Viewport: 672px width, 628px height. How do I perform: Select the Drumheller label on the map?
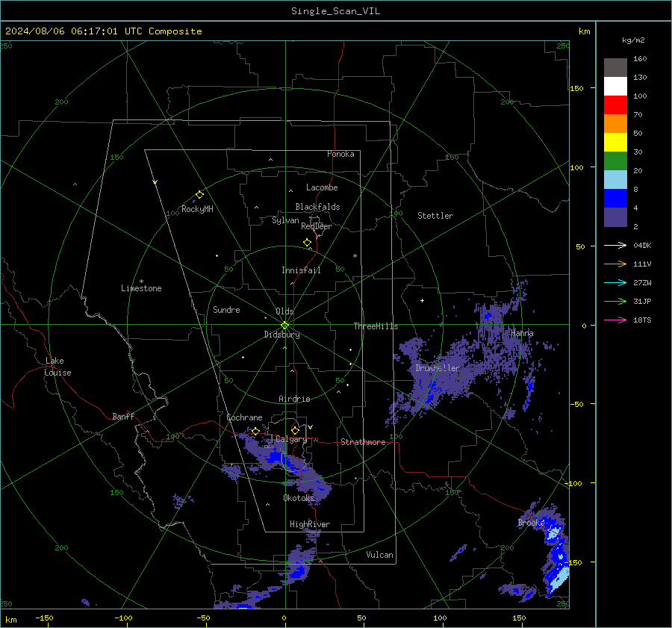438,368
